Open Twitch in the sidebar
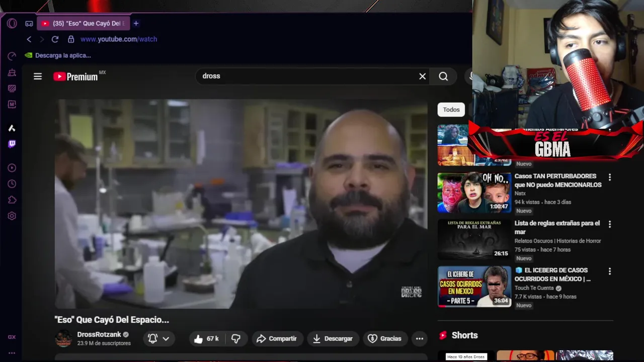This screenshot has height=362, width=644. coord(12,144)
